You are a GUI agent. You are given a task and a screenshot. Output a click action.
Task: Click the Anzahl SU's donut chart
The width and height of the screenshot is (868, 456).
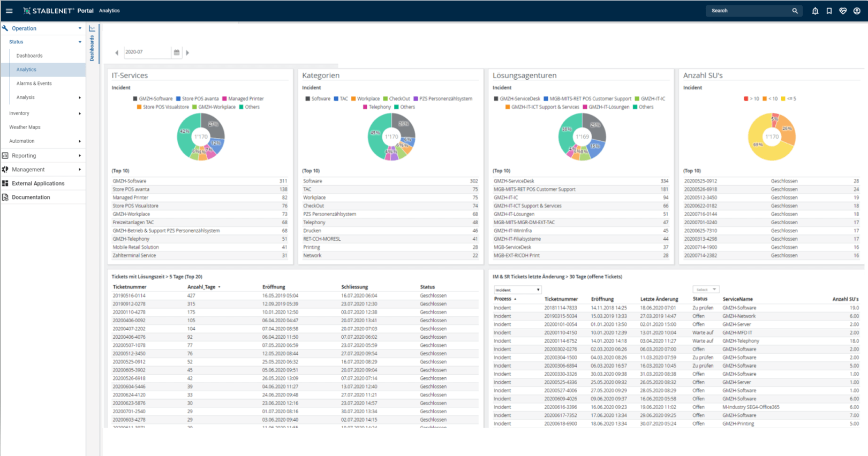click(x=772, y=137)
